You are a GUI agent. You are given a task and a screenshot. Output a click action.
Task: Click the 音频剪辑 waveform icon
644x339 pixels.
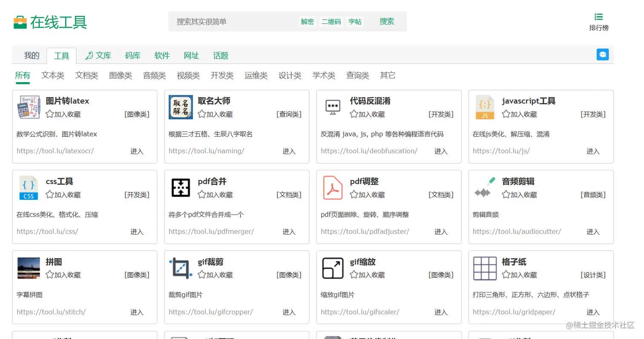point(485,188)
